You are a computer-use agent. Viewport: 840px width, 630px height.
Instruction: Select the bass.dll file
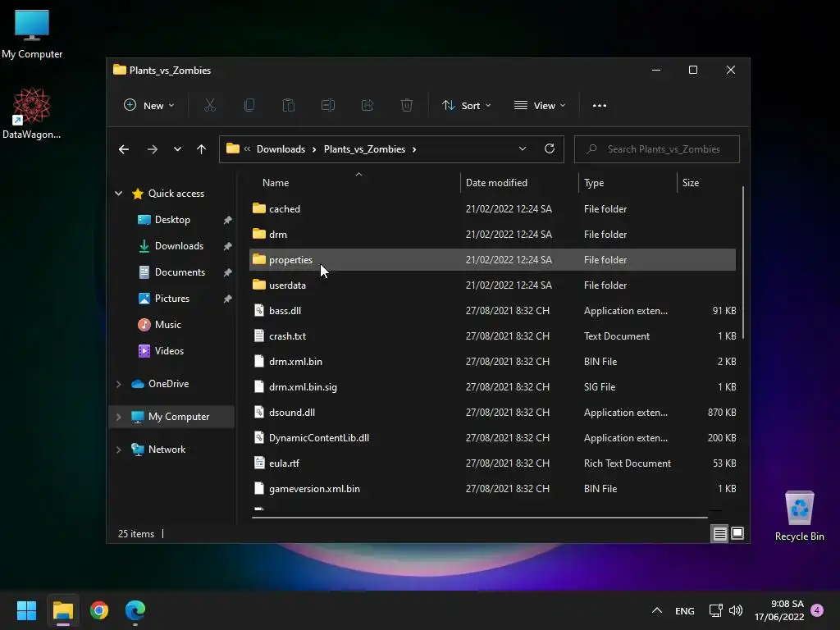pyautogui.click(x=492, y=311)
